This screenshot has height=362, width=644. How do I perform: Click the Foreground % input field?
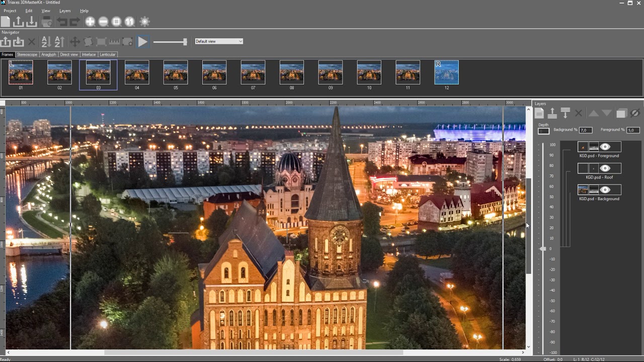633,130
